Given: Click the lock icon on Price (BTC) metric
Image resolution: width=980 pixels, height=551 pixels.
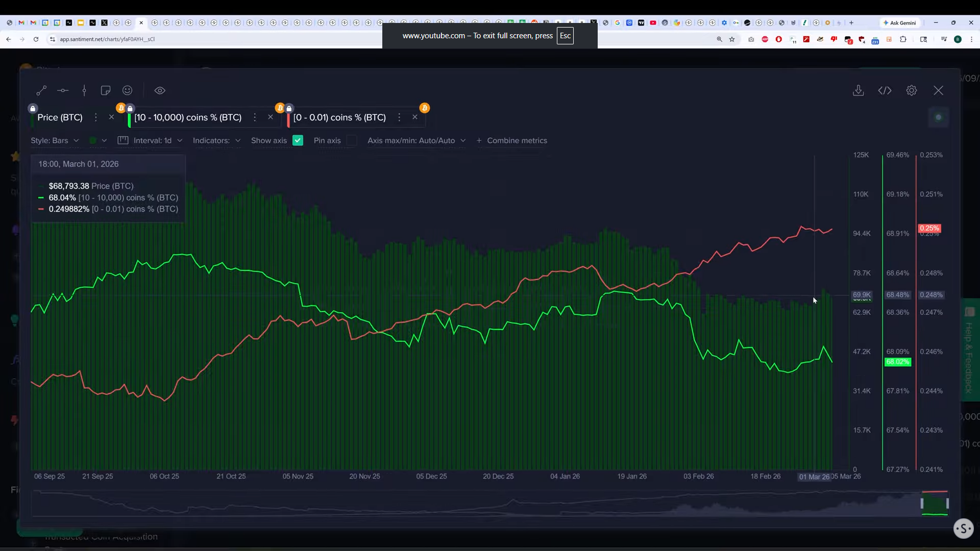Looking at the screenshot, I should [x=33, y=108].
